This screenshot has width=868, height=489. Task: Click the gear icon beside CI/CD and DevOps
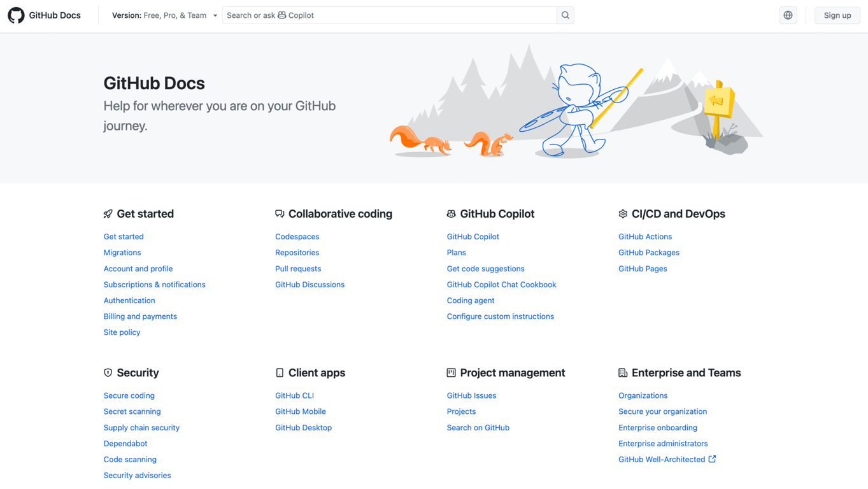[622, 213]
